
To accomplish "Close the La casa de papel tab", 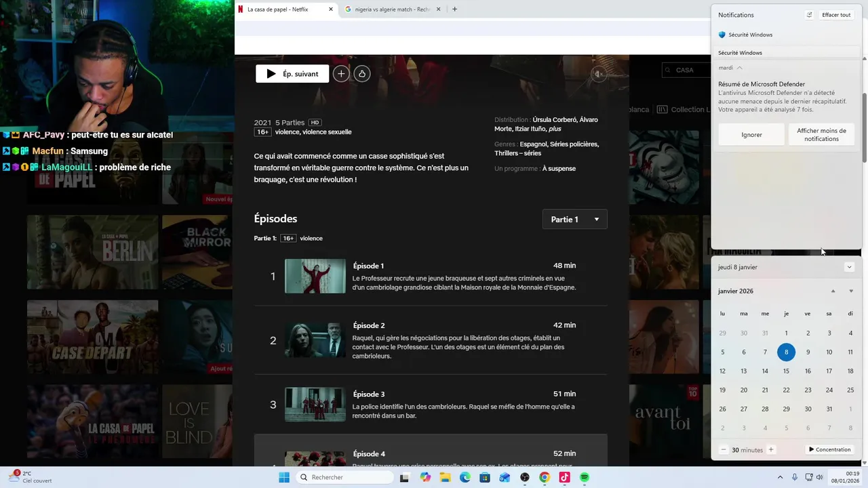I will [331, 9].
